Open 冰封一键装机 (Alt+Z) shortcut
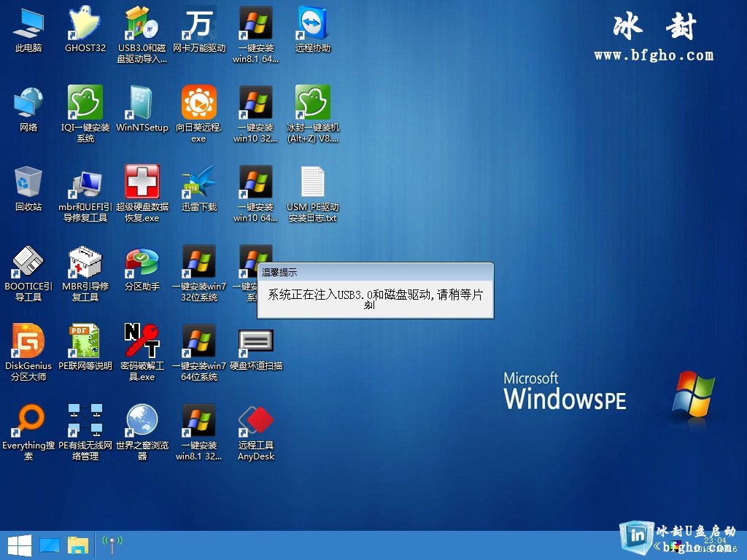Screen dimensions: 747x560 (312, 114)
